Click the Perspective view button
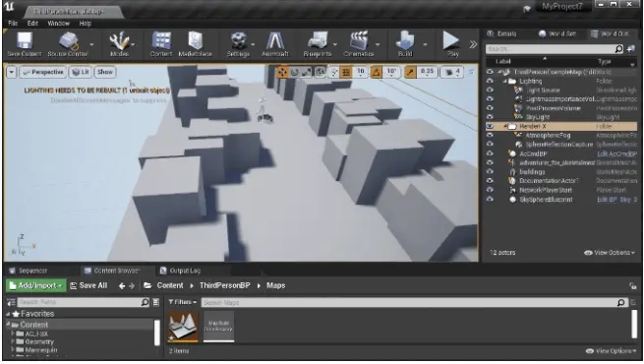The height and width of the screenshot is (364, 644). [43, 72]
